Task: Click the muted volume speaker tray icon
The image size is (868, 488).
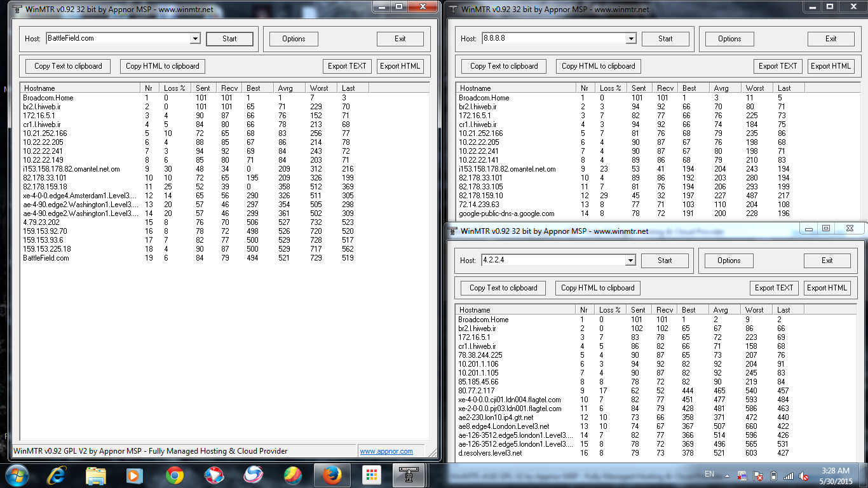Action: click(x=804, y=475)
